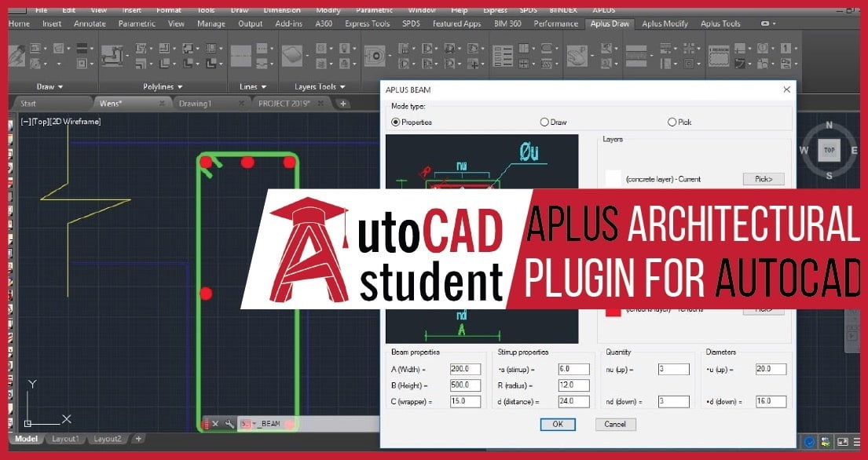This screenshot has width=868, height=460.
Task: Click the S compass letter on ViewCube
Action: coord(829,176)
